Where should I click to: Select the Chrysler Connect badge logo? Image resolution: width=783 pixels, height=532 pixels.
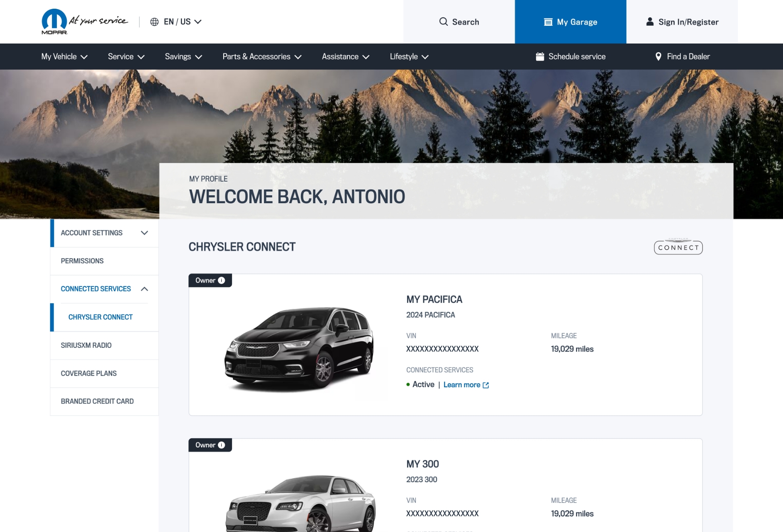pyautogui.click(x=678, y=247)
